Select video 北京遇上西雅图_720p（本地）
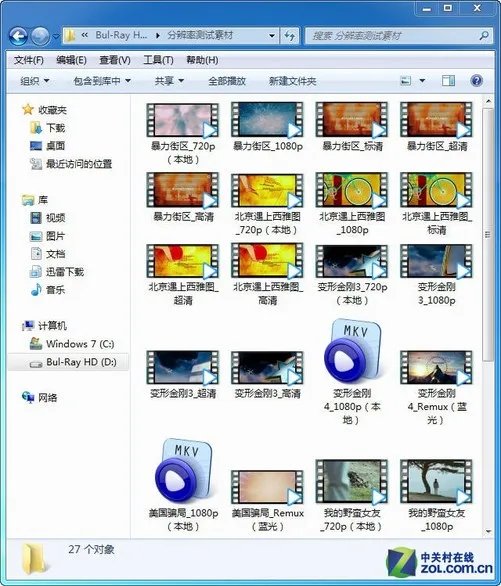501x586 pixels. [x=267, y=204]
